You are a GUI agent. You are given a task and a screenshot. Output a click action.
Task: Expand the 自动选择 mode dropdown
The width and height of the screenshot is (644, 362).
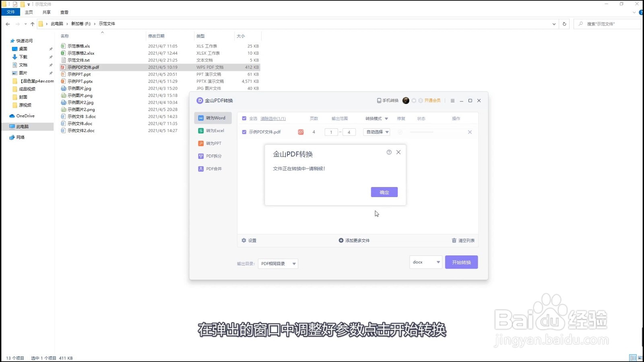click(x=376, y=132)
